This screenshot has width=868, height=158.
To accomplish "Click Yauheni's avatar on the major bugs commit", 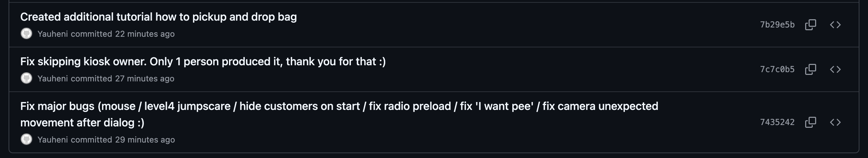I will pyautogui.click(x=26, y=139).
